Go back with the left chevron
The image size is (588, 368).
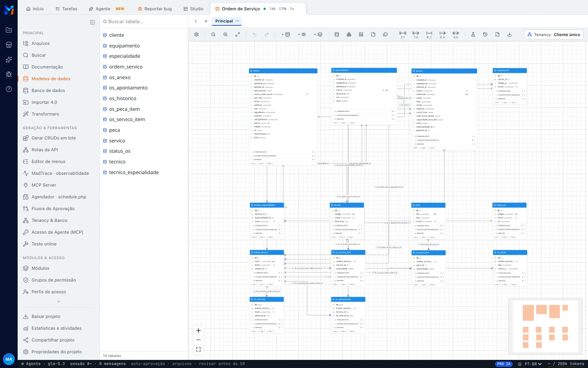(x=196, y=21)
